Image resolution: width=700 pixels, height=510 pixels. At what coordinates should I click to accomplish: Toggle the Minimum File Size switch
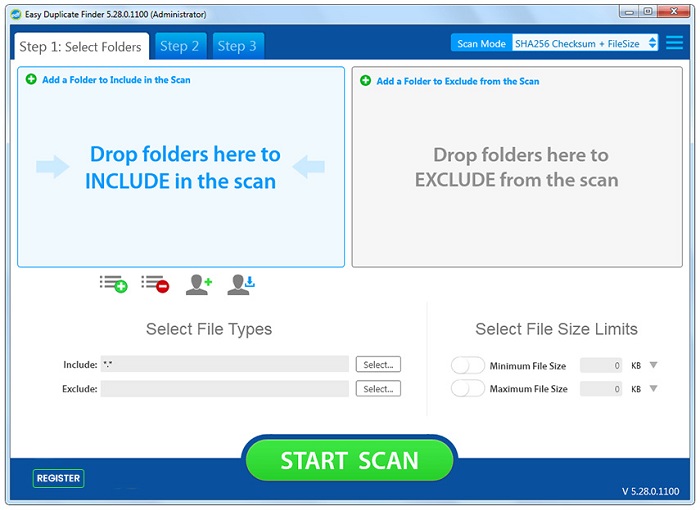pyautogui.click(x=467, y=365)
